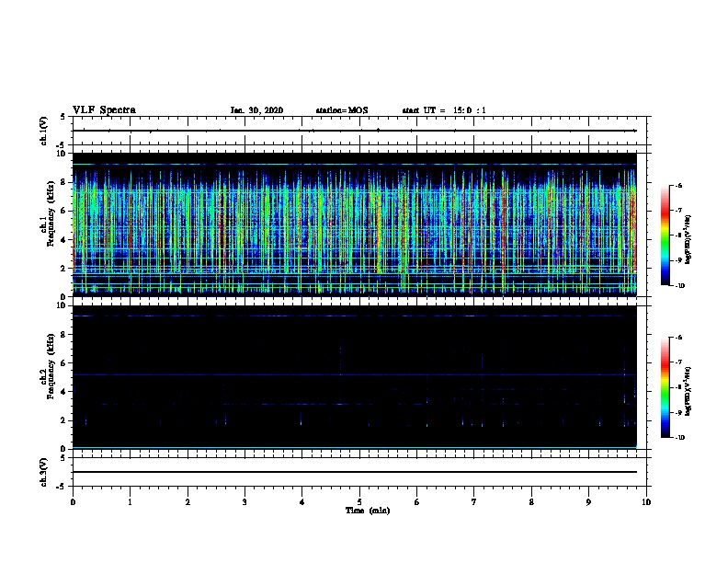Click time axis tick label 5

point(359,502)
